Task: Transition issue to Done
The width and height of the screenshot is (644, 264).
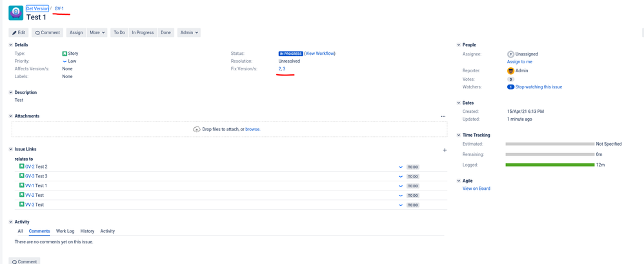Action: pyautogui.click(x=166, y=32)
